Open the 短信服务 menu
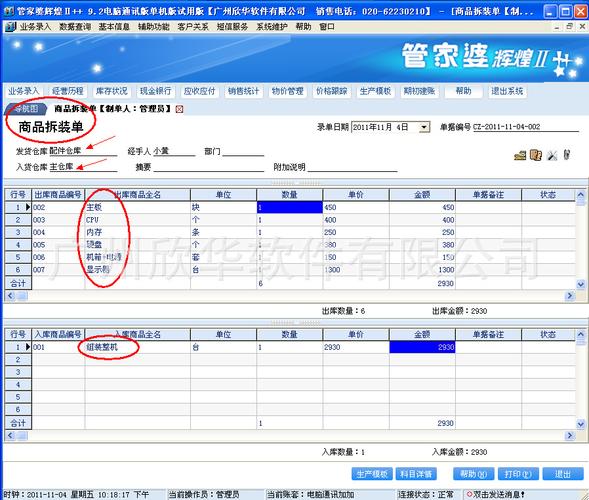Viewport: 589px width, 500px height. [x=233, y=27]
